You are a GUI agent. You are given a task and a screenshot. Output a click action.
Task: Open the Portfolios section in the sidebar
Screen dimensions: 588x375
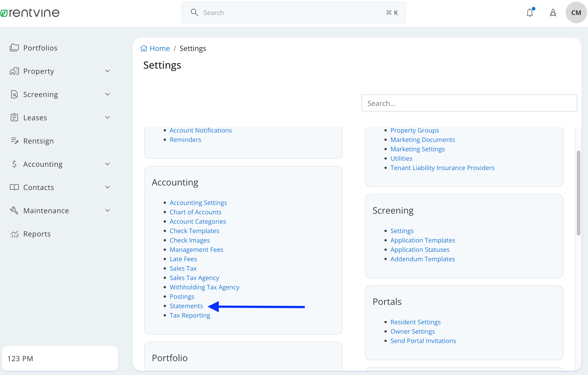pos(40,48)
